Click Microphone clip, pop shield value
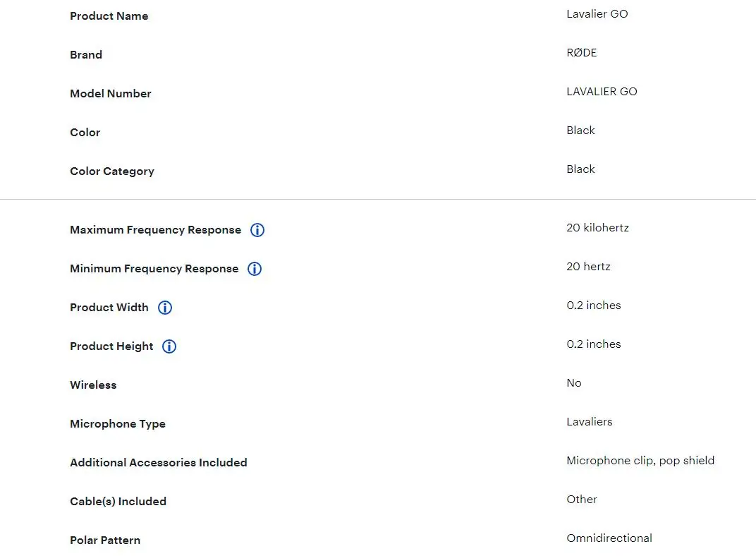756x556 pixels. [640, 461]
